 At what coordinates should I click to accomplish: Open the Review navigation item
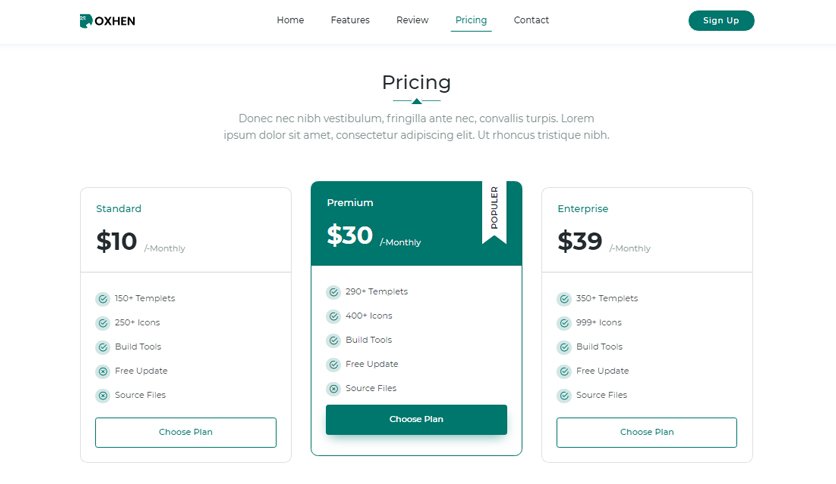coord(412,20)
